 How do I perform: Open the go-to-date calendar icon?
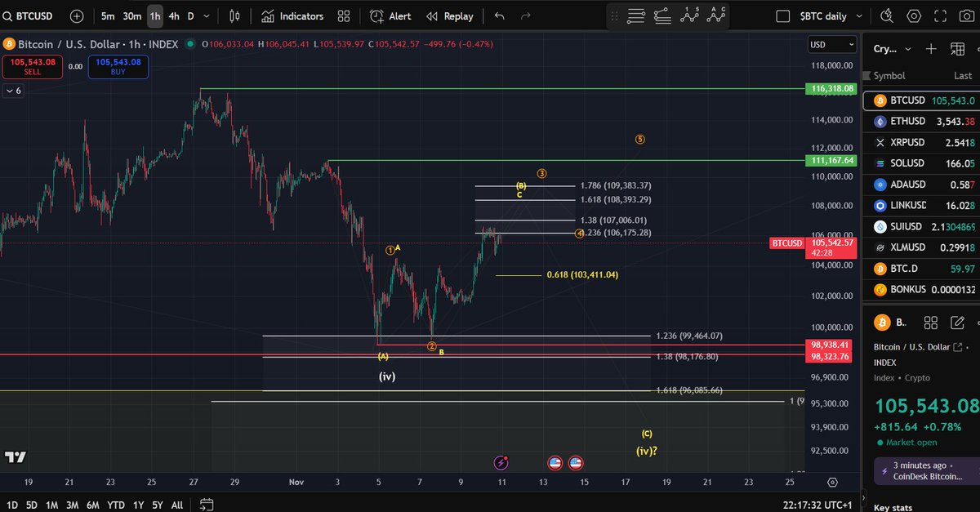[207, 504]
